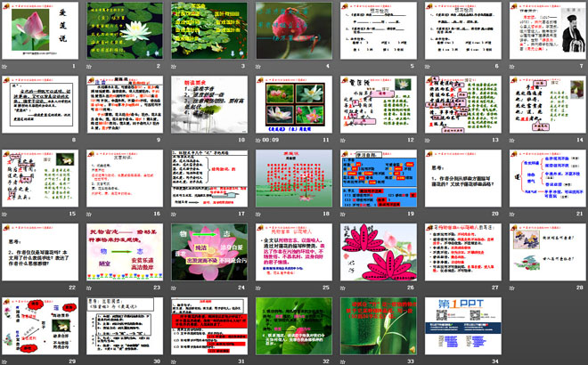Select slide 5 thumbnail

coord(379,31)
